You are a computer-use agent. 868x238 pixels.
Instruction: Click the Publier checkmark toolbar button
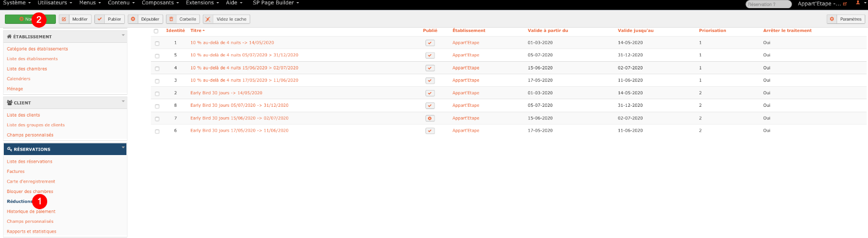point(109,19)
